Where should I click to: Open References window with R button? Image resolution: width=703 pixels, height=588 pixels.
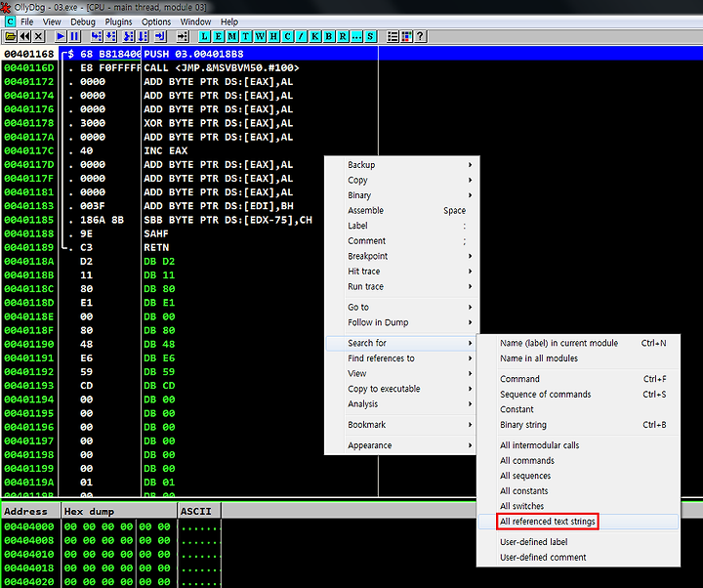coord(343,36)
